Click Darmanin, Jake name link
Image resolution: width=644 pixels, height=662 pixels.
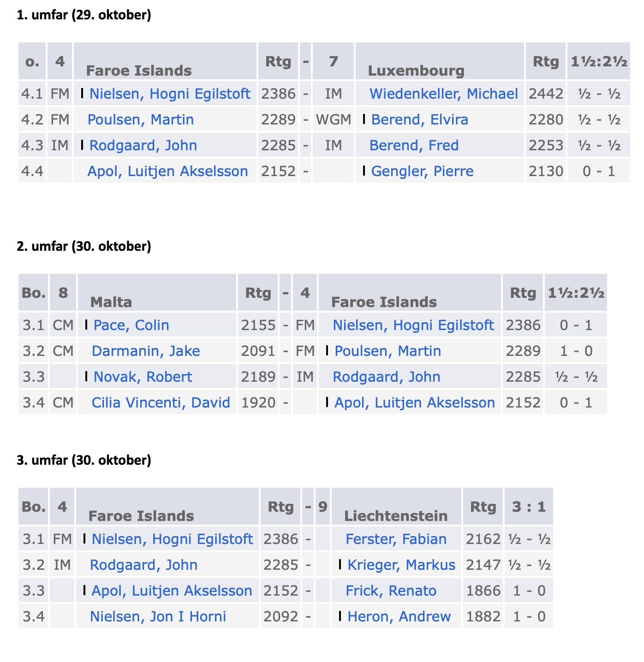(x=146, y=351)
